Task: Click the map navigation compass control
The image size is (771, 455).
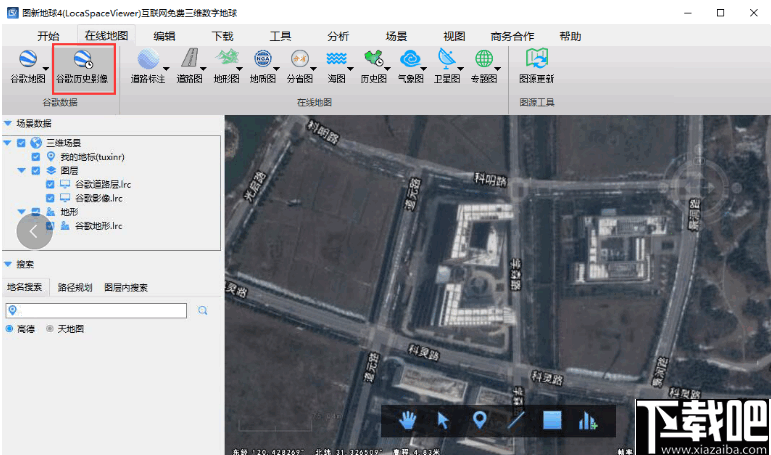Action: coord(697,187)
